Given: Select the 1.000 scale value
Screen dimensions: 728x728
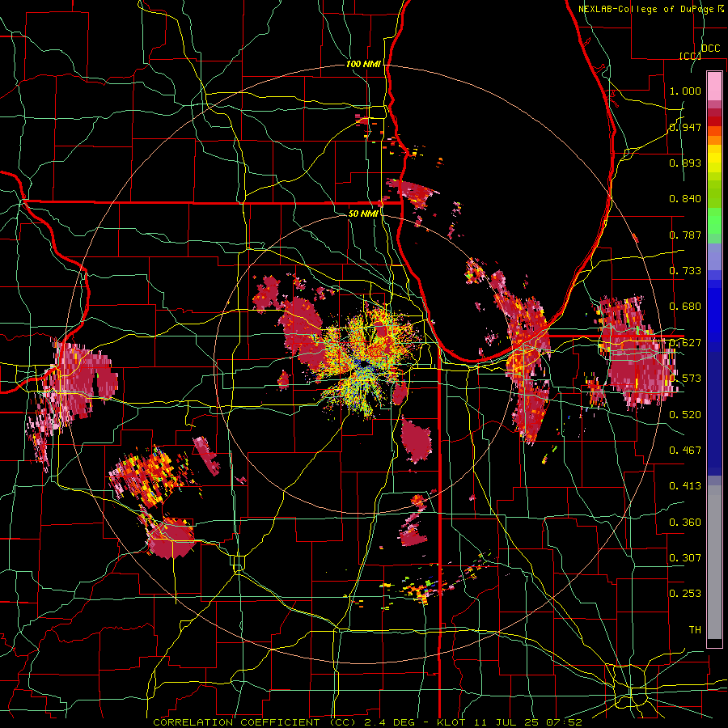Looking at the screenshot, I should (685, 91).
